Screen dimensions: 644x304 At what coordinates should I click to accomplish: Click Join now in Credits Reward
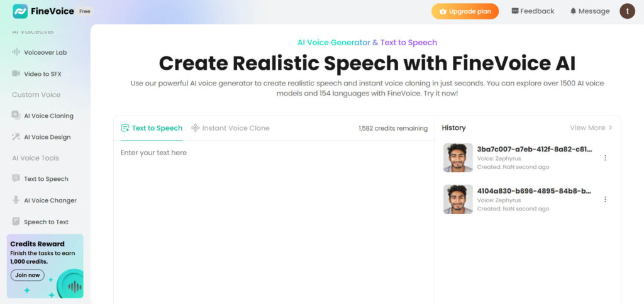[x=28, y=275]
